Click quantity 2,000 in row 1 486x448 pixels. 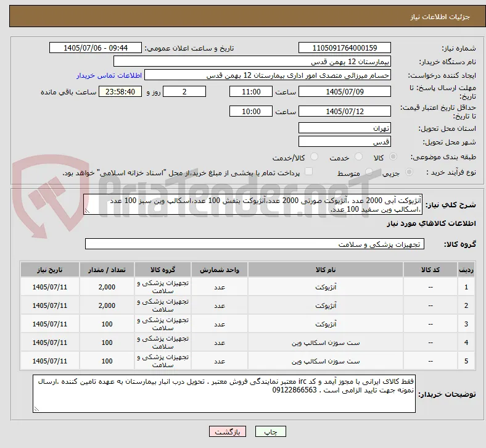coord(107,287)
